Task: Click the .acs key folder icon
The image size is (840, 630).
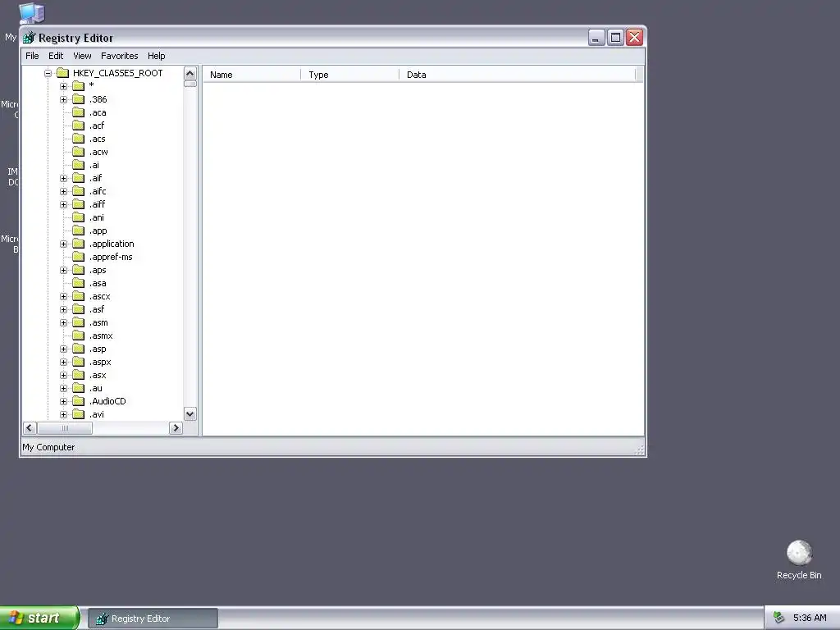Action: pyautogui.click(x=78, y=139)
